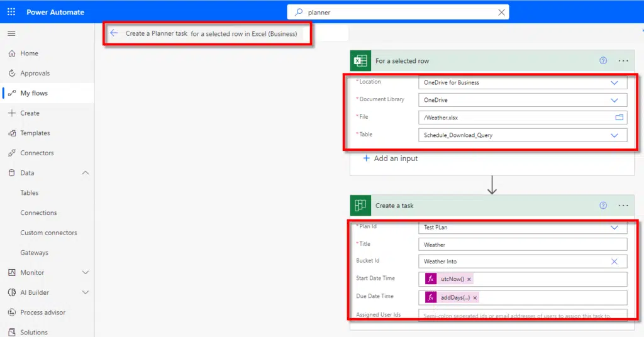Viewport: 644px width, 337px height.
Task: Click the back arrow beside flow title
Action: click(114, 33)
